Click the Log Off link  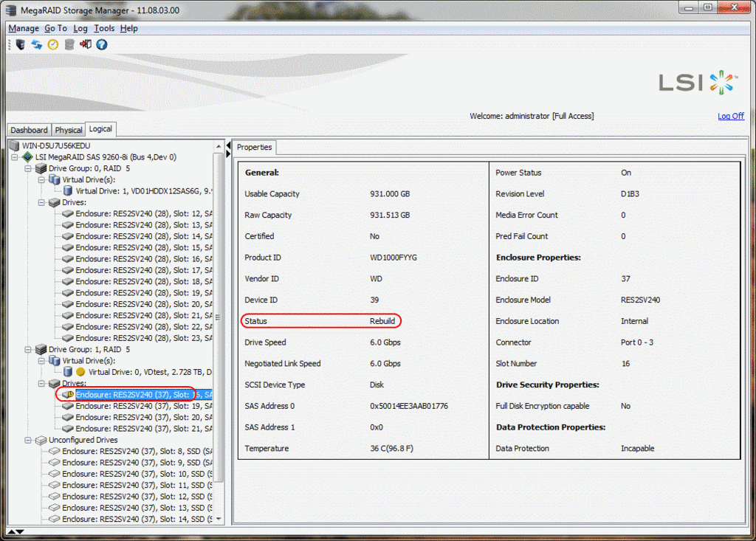[730, 116]
